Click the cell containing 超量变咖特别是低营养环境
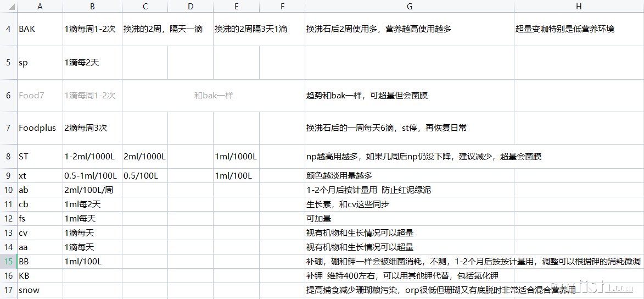Image resolution: width=644 pixels, height=299 pixels. tap(579, 29)
